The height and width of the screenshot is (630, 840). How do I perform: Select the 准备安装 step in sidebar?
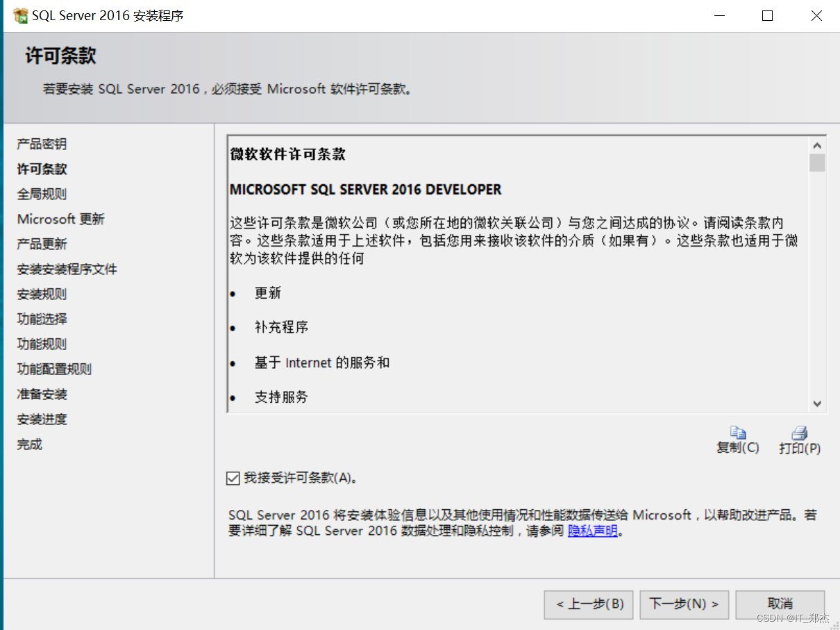pos(42,395)
